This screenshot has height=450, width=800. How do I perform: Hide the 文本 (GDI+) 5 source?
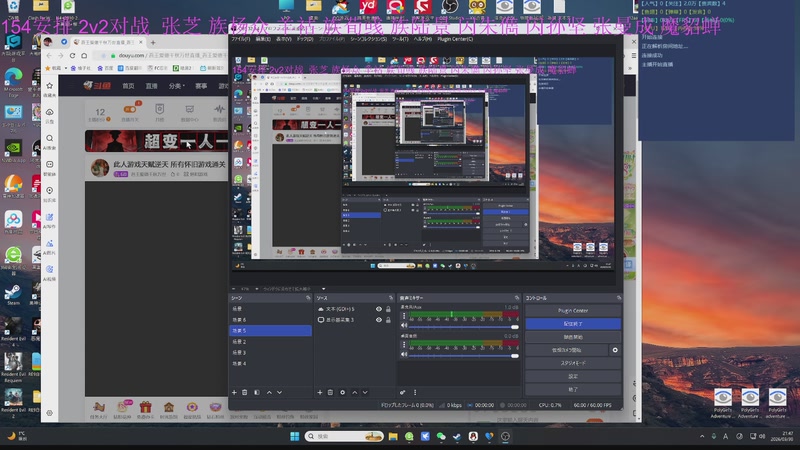pyautogui.click(x=378, y=309)
